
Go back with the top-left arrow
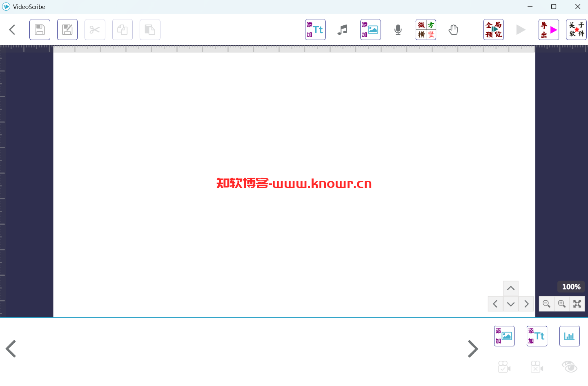pos(12,30)
